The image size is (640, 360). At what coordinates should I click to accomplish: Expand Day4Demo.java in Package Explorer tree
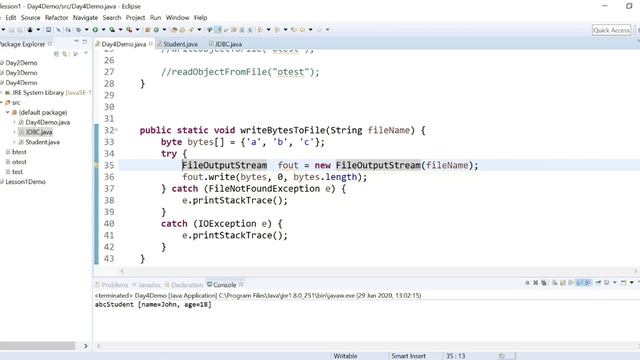point(15,122)
